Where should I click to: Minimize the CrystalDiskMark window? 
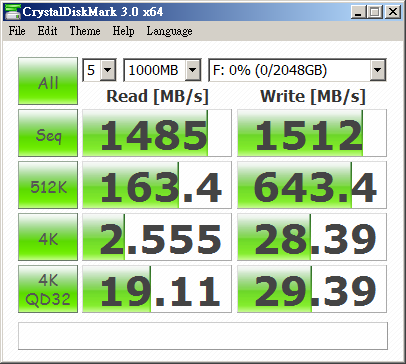coord(358,12)
